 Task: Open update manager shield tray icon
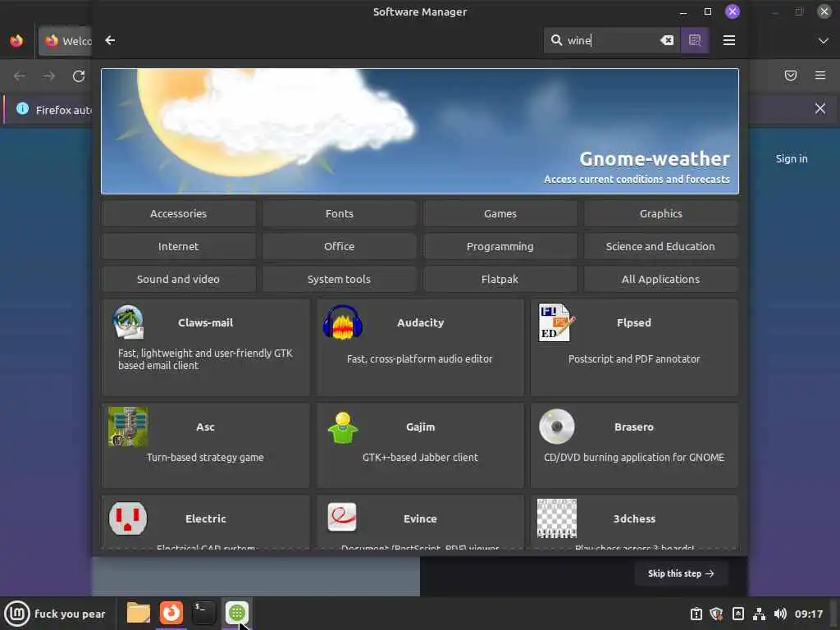[x=716, y=614]
